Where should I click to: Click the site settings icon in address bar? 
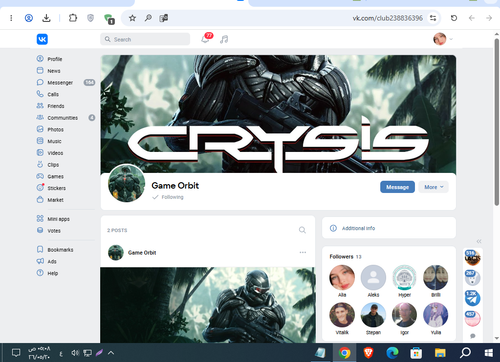pos(433,18)
